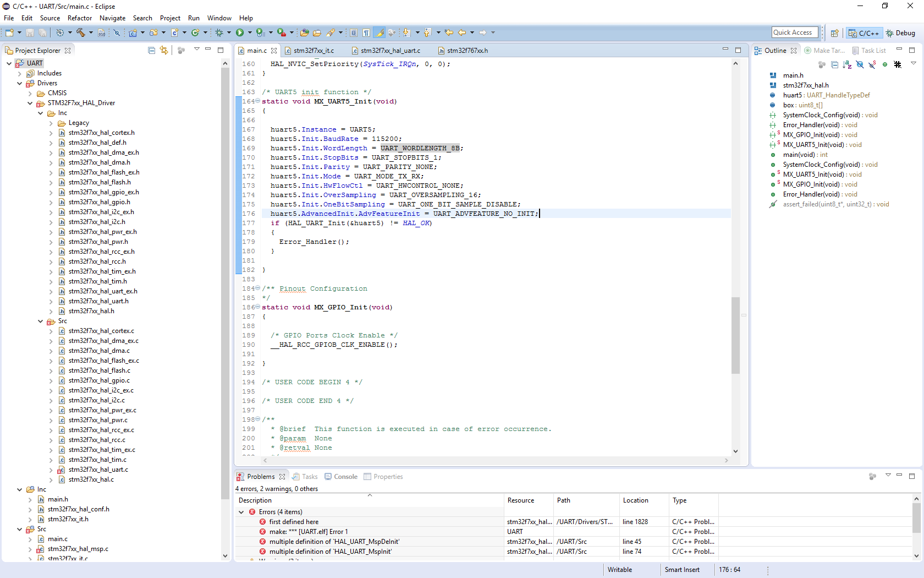Switch to the C/C++ perspective
Screen dimensions: 924x578
tap(864, 33)
